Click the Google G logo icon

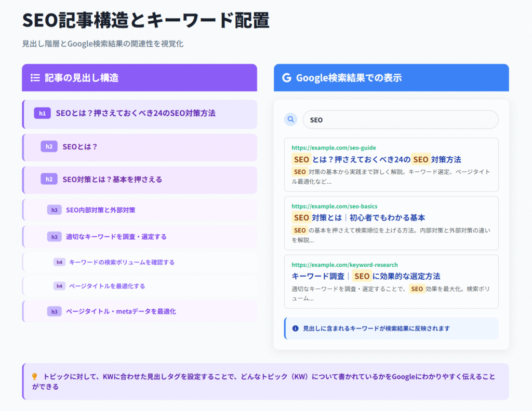click(286, 78)
